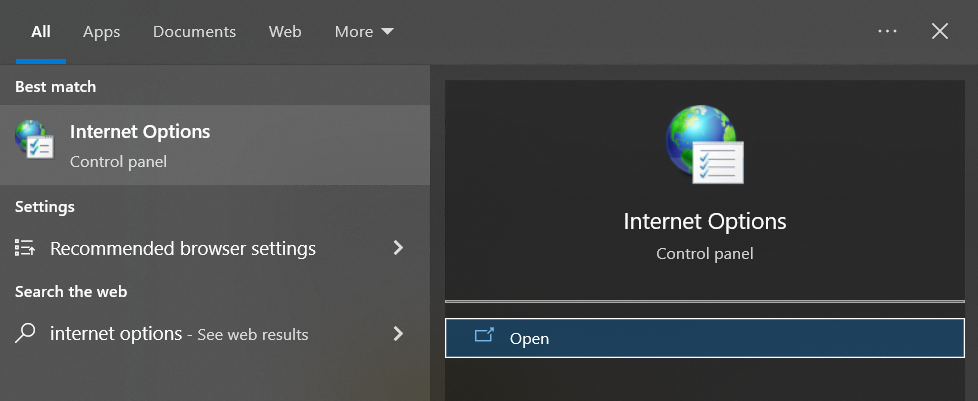
Task: Switch to the Web tab
Action: click(x=285, y=31)
